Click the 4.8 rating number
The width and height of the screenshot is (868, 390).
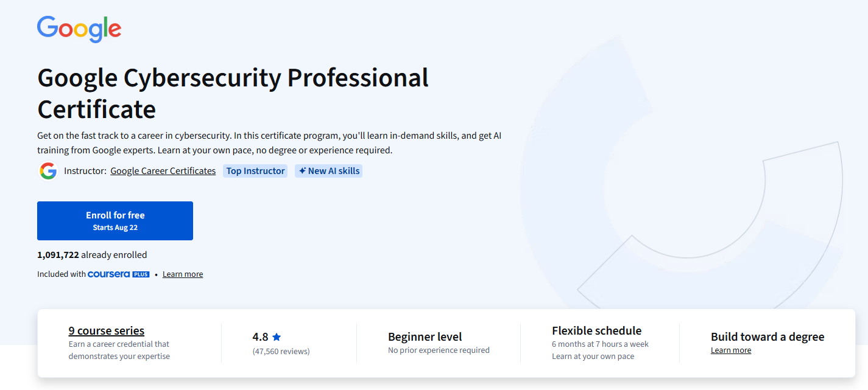point(260,336)
